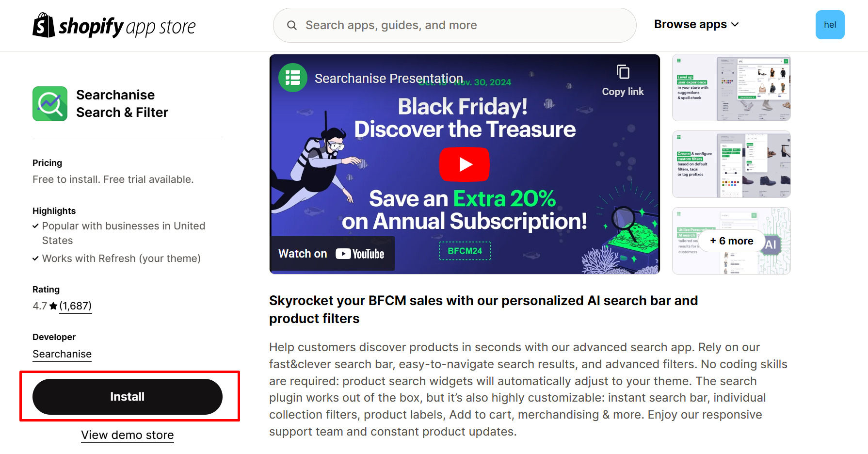Click the shopify app store wordmark

click(x=127, y=27)
